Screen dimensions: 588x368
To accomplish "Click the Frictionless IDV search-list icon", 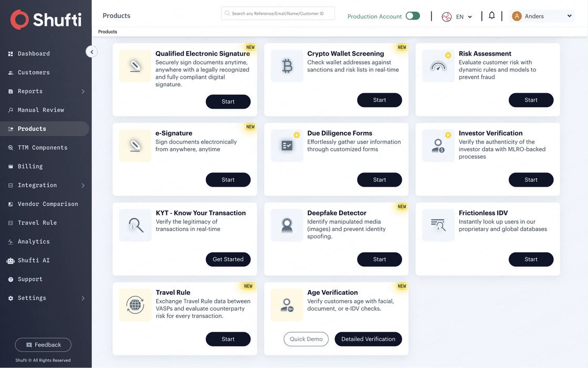I will point(438,226).
